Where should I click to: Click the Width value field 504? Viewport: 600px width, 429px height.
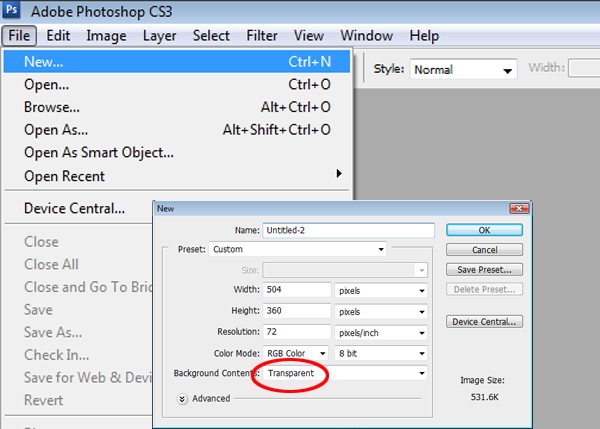[x=297, y=290]
